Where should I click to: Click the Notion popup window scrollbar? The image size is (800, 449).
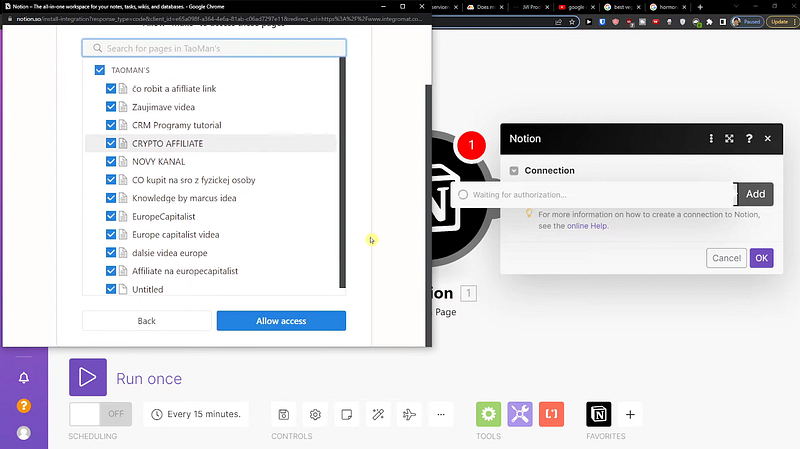(x=429, y=215)
